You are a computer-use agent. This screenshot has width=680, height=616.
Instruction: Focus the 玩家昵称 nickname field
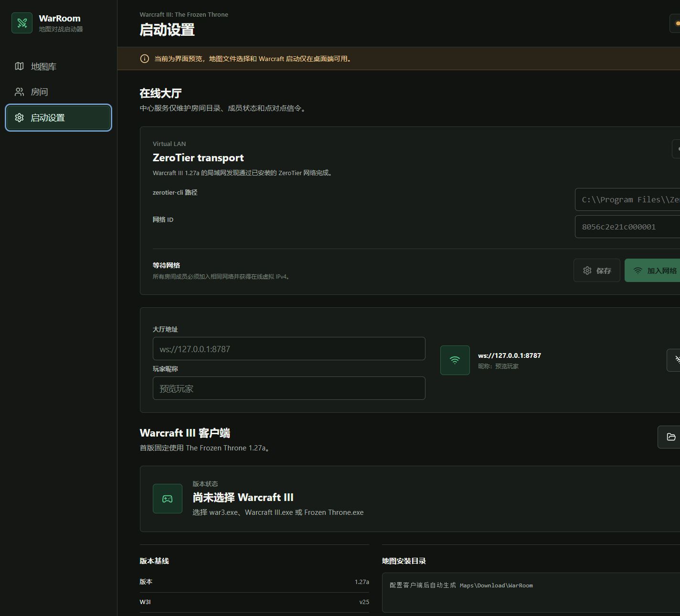(x=289, y=388)
